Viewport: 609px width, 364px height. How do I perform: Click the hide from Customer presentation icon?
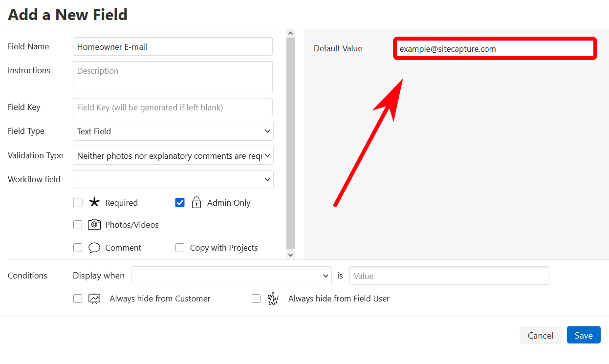(94, 299)
